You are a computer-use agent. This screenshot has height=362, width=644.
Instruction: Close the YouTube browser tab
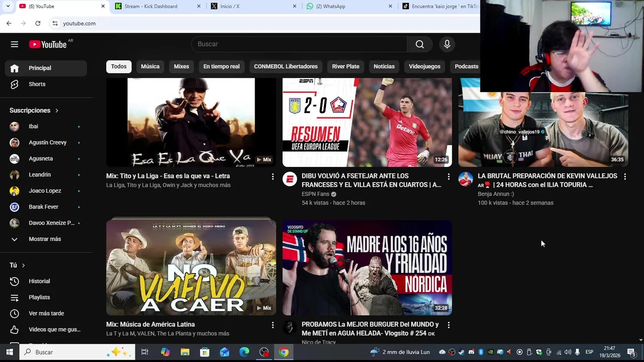[103, 7]
